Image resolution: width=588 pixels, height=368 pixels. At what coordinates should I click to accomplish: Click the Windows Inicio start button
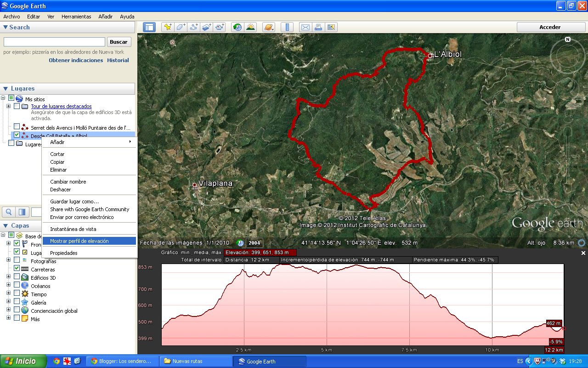pyautogui.click(x=23, y=361)
